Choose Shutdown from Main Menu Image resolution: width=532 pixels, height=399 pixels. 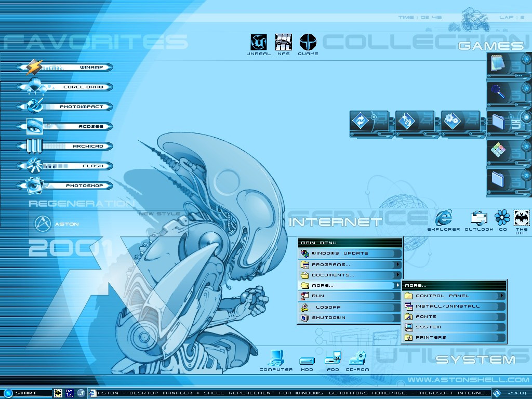pos(350,317)
